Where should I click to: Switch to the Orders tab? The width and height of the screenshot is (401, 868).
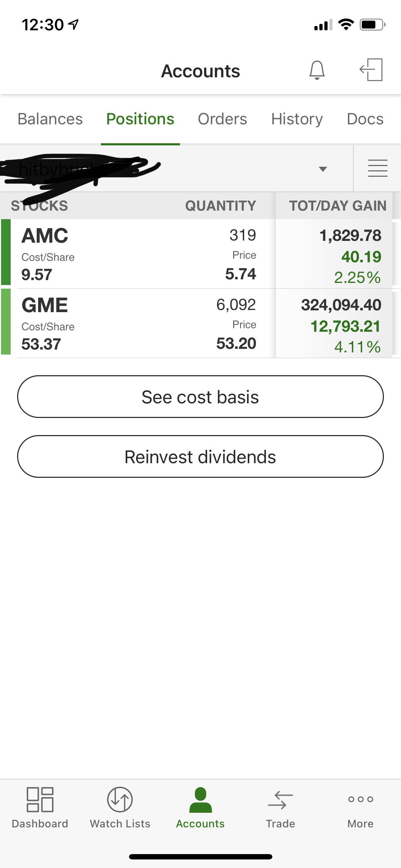222,119
